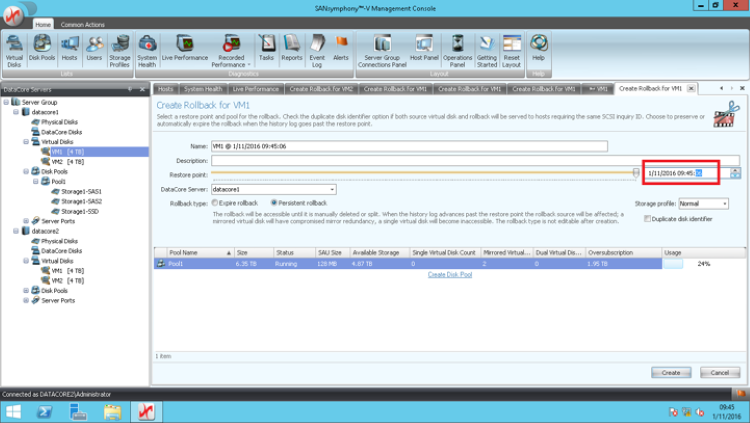Enable Duplicate disk identifier checkbox
Screen dimensions: 750x423
click(648, 218)
